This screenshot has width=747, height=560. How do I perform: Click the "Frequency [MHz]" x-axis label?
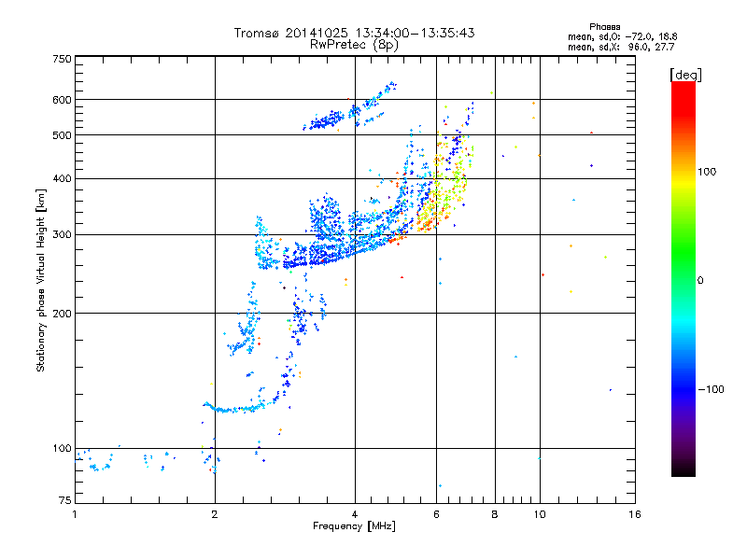pos(354,526)
